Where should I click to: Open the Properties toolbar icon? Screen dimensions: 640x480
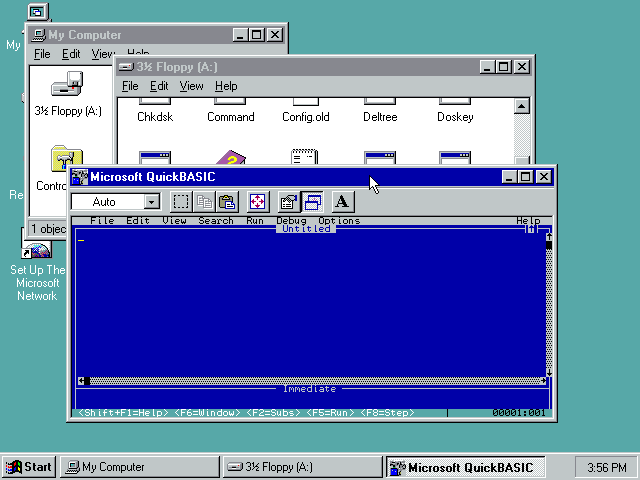pyautogui.click(x=289, y=202)
